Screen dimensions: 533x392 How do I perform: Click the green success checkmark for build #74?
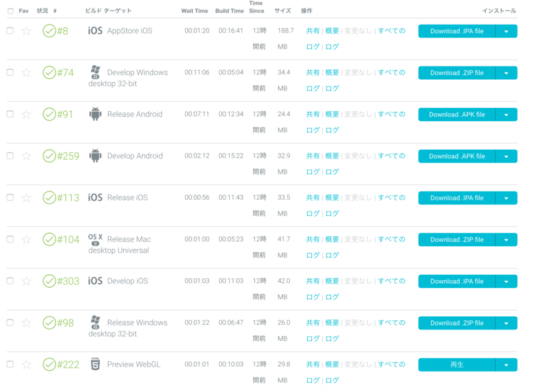click(49, 73)
